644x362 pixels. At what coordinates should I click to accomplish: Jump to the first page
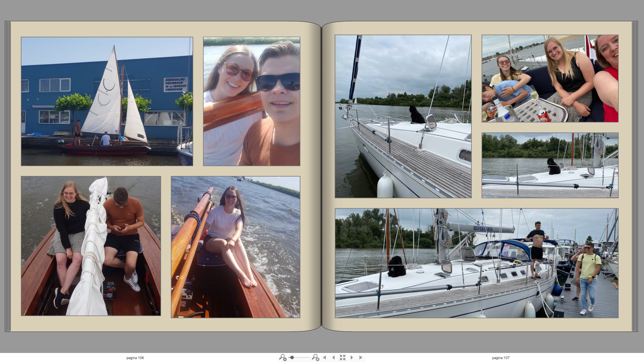[325, 357]
